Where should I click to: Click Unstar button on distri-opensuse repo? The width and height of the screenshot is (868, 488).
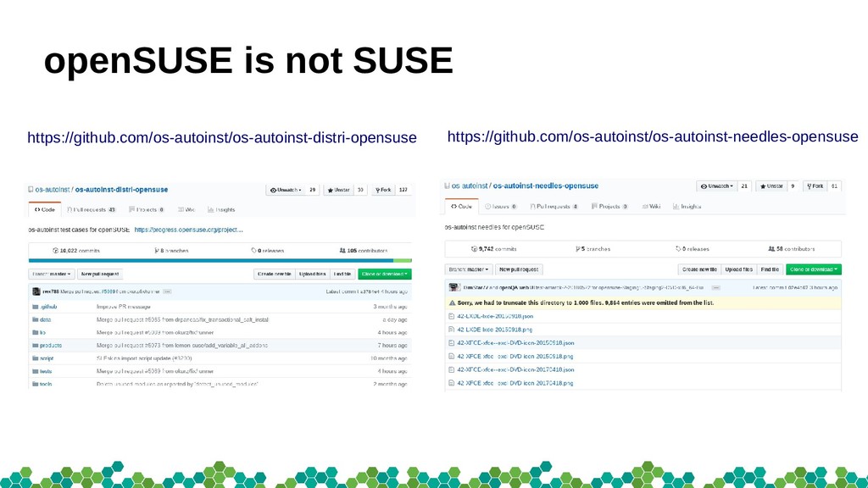339,190
